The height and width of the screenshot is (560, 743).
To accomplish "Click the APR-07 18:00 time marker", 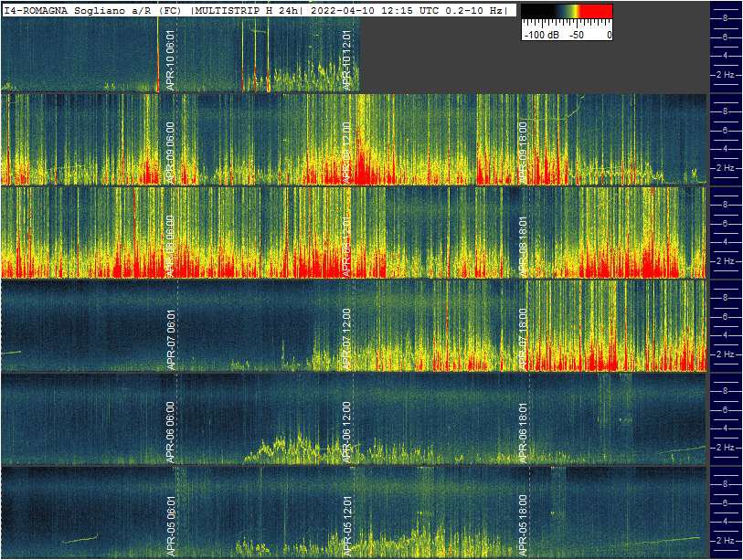I will click(x=524, y=339).
